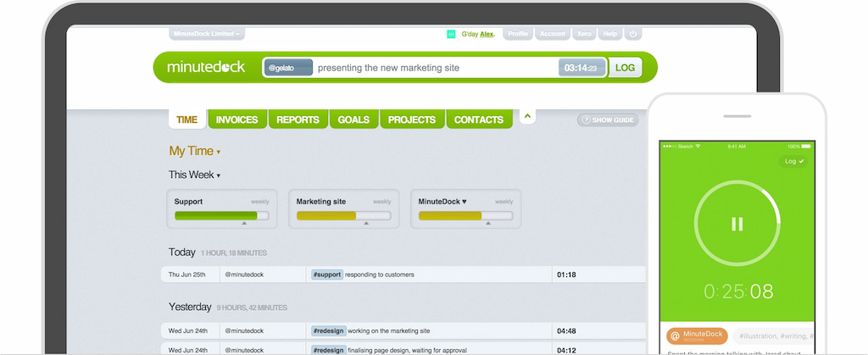Click 'finalising page design, waiting for approval' entry

407,350
